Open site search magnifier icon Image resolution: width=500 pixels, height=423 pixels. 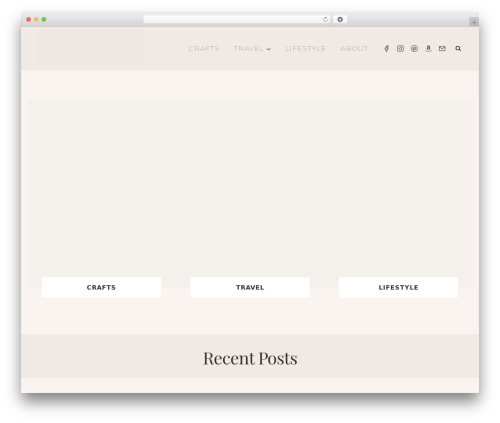click(458, 49)
